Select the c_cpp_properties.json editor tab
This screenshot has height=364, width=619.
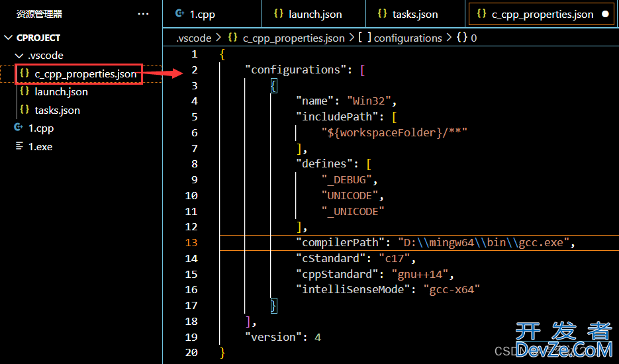pos(542,14)
